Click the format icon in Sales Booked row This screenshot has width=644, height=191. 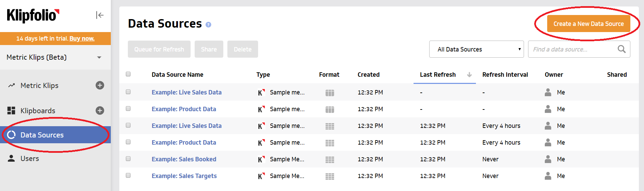[330, 160]
